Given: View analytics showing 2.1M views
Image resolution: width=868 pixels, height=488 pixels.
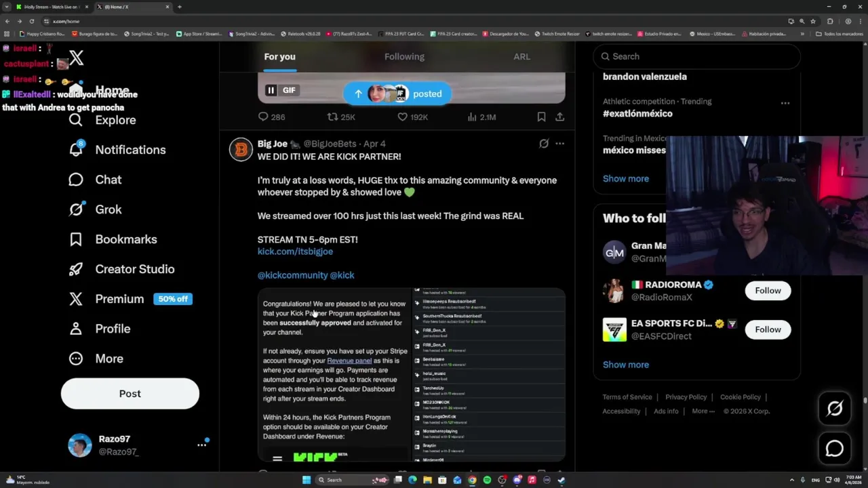Looking at the screenshot, I should click(481, 117).
